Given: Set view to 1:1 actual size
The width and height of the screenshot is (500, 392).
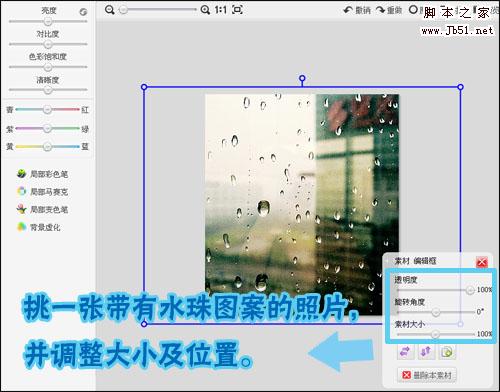Looking at the screenshot, I should (x=221, y=10).
